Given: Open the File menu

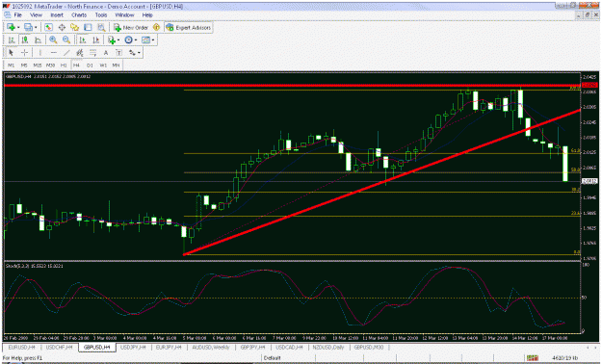Looking at the screenshot, I should click(17, 15).
